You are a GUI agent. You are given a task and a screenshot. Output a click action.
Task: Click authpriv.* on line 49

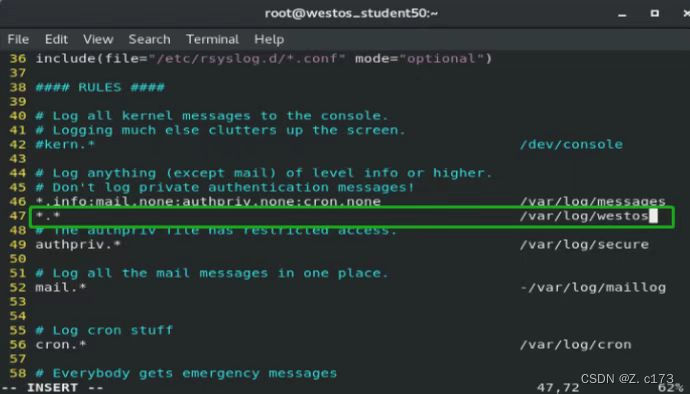[78, 244]
